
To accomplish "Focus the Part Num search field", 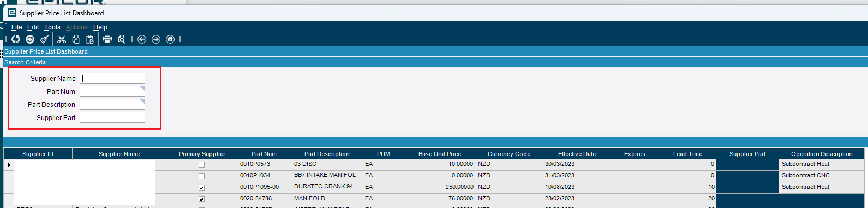I will (x=112, y=91).
